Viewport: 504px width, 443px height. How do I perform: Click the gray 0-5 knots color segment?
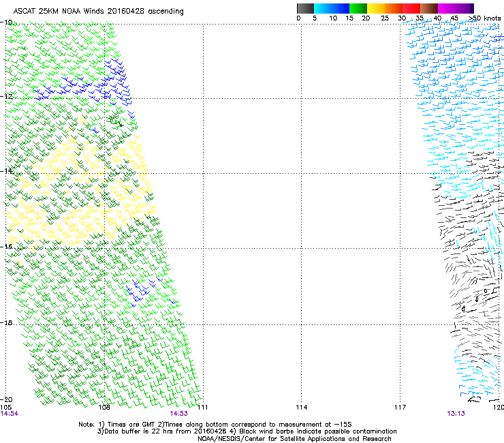click(x=305, y=8)
